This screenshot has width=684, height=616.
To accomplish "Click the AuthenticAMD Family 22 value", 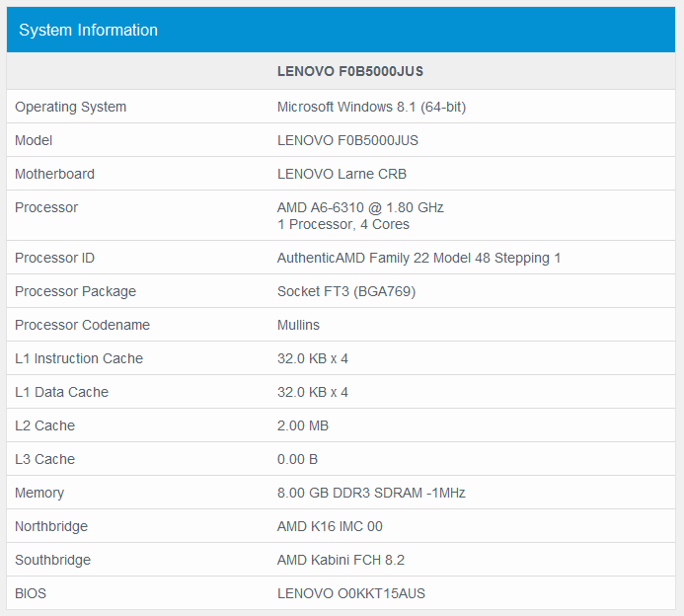I will (418, 258).
